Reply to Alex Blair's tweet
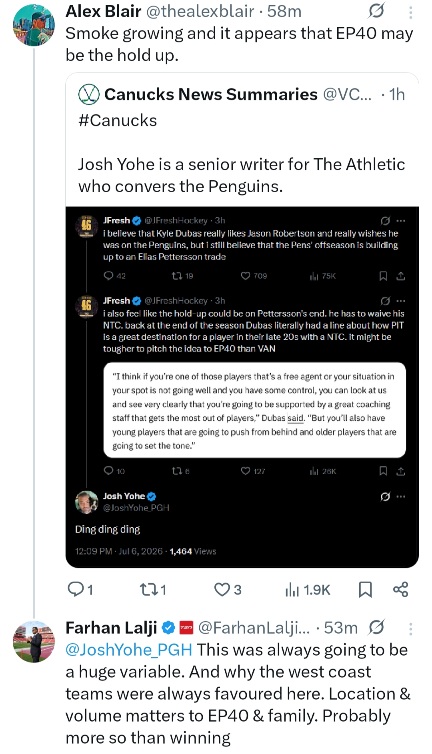432x754 pixels. coord(80,589)
